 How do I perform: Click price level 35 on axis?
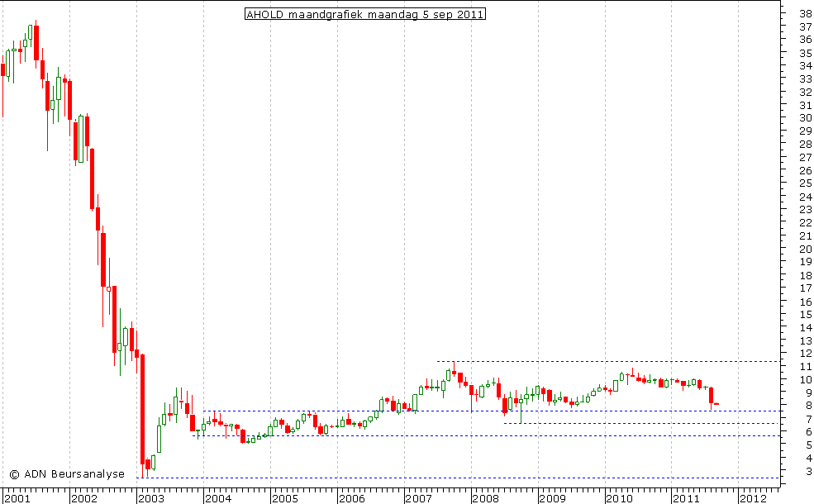806,53
